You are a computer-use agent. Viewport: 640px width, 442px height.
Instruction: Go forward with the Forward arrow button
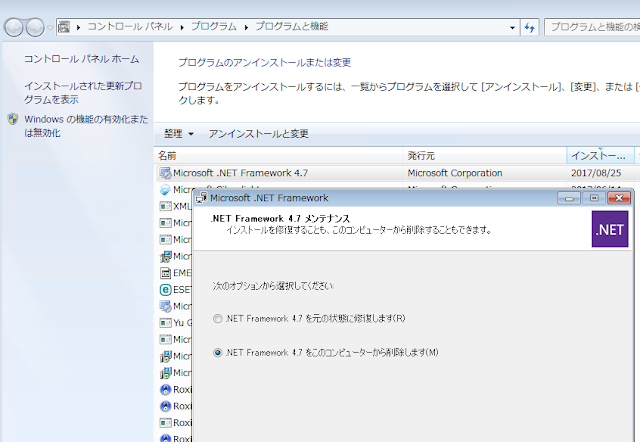35,28
